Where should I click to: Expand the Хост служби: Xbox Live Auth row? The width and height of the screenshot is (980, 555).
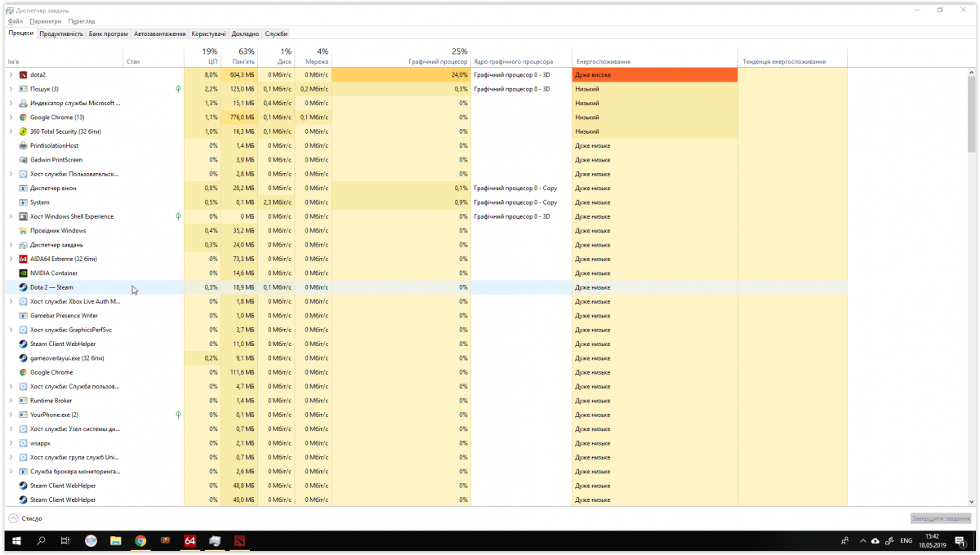11,301
